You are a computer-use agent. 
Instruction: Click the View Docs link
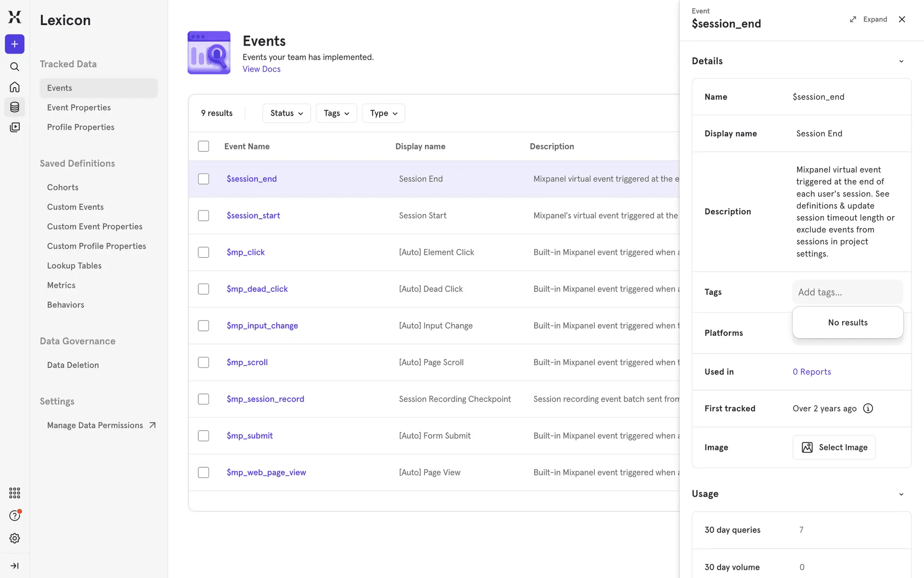click(261, 69)
